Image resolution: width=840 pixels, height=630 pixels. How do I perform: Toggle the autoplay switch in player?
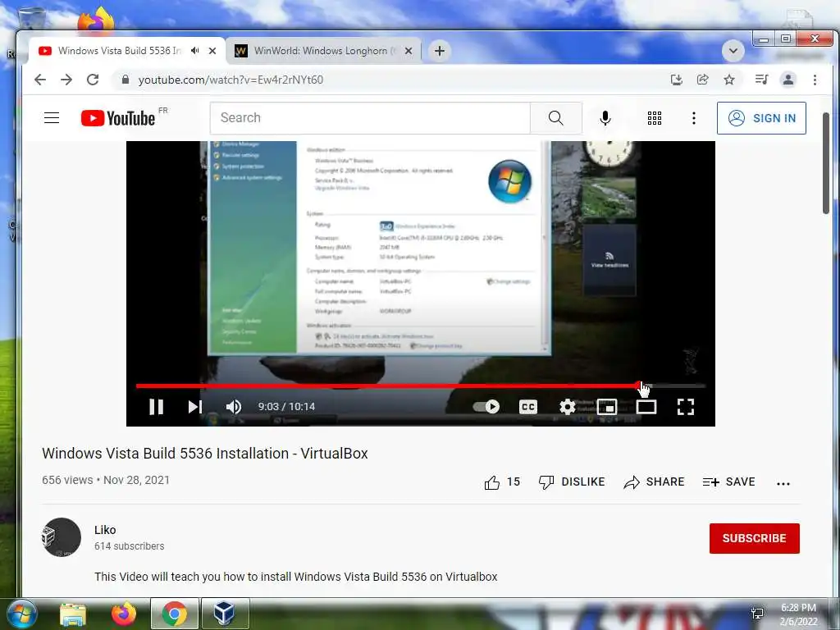pos(486,407)
